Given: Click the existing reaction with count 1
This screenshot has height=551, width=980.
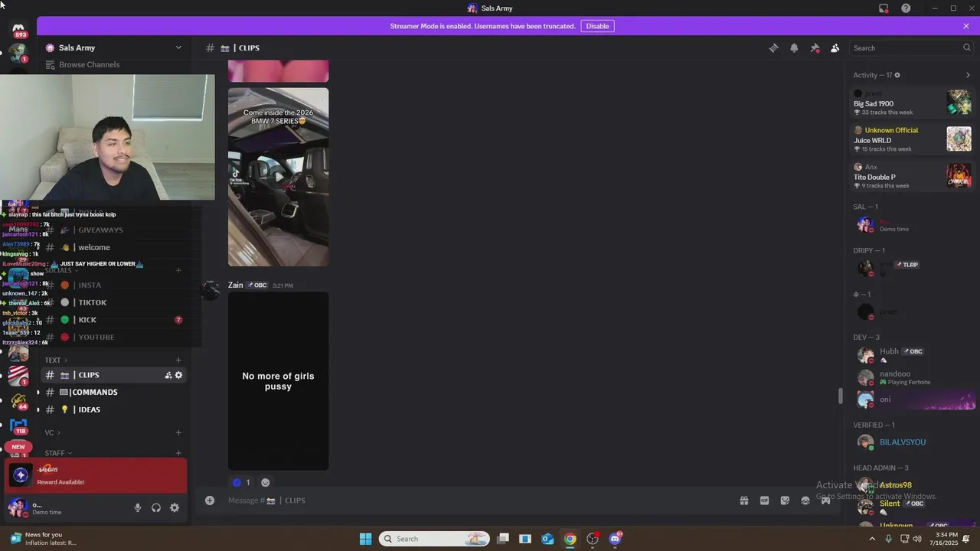Looking at the screenshot, I should [242, 482].
